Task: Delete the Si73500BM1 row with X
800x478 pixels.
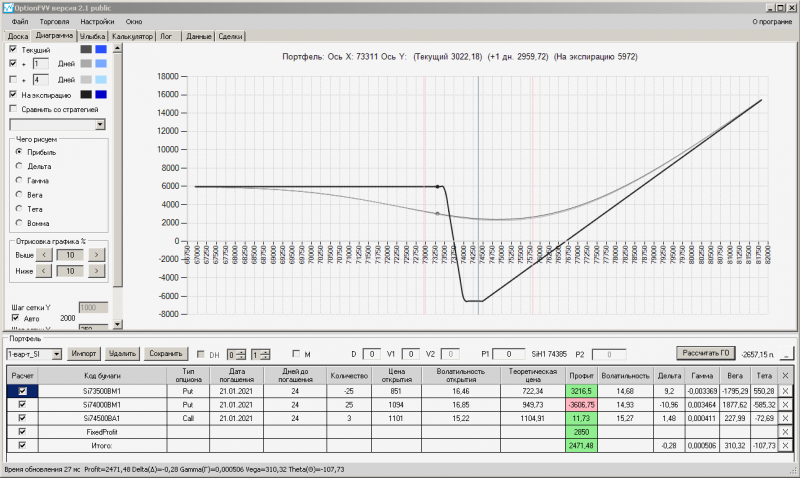Action: coord(785,391)
